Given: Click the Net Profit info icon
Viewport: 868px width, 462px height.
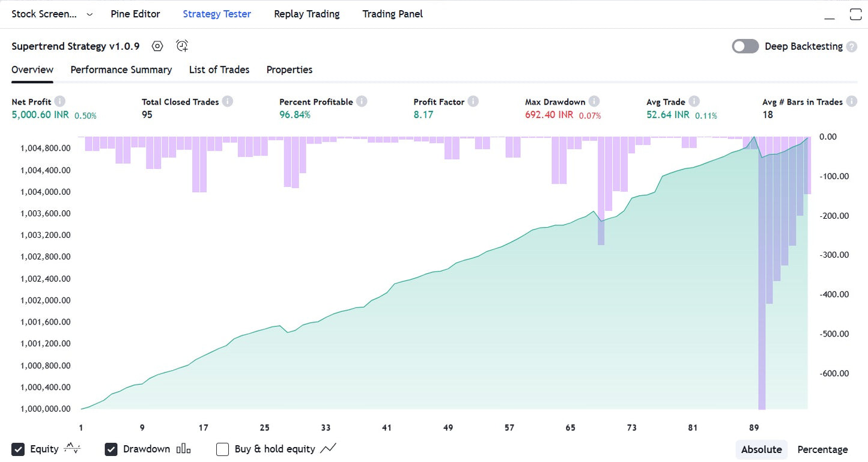Looking at the screenshot, I should pyautogui.click(x=60, y=102).
